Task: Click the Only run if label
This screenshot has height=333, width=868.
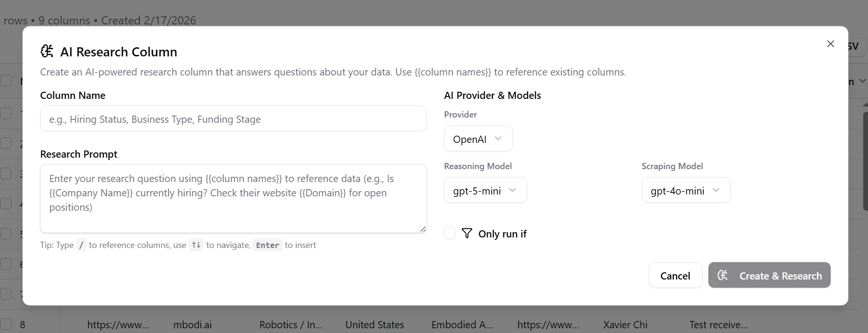Action: [x=502, y=234]
